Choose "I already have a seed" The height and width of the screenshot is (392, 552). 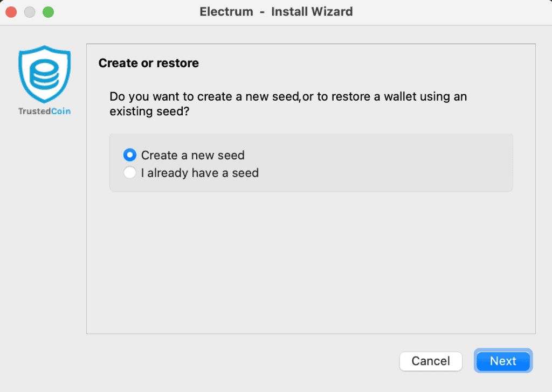tap(129, 173)
